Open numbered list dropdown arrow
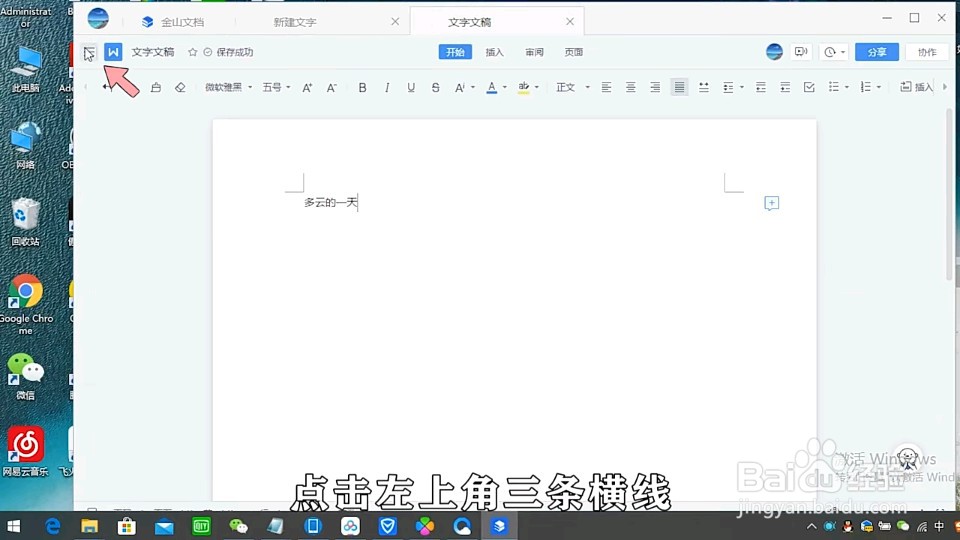 point(879,88)
